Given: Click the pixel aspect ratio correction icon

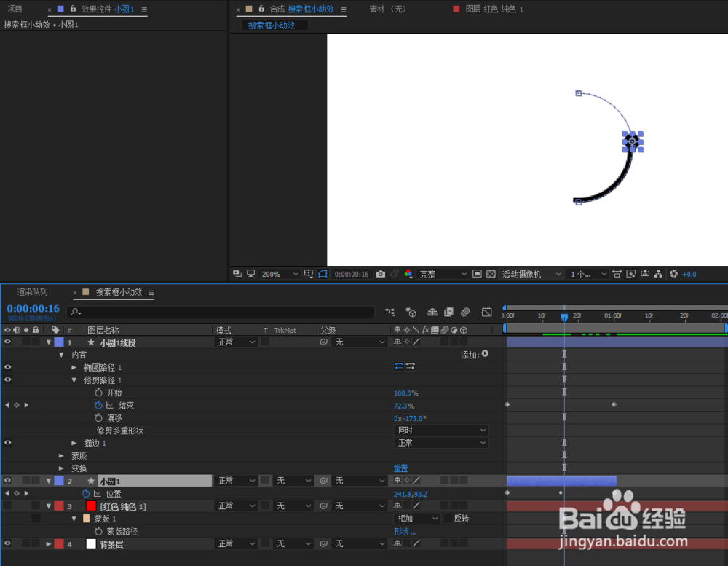Looking at the screenshot, I should (x=617, y=274).
